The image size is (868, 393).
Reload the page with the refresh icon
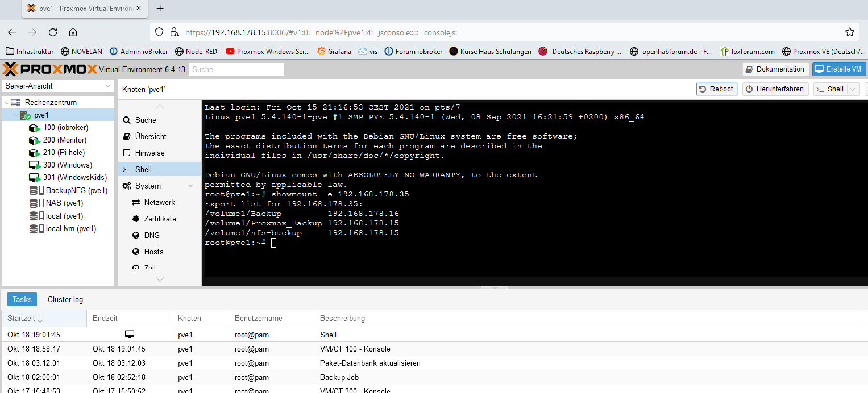53,32
